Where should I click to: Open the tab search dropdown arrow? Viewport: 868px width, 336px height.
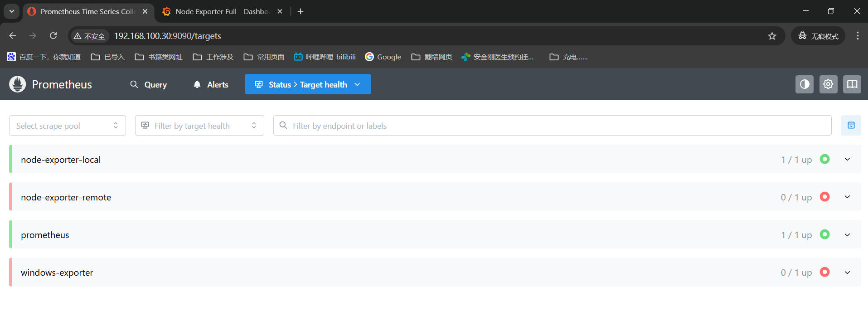(x=11, y=11)
